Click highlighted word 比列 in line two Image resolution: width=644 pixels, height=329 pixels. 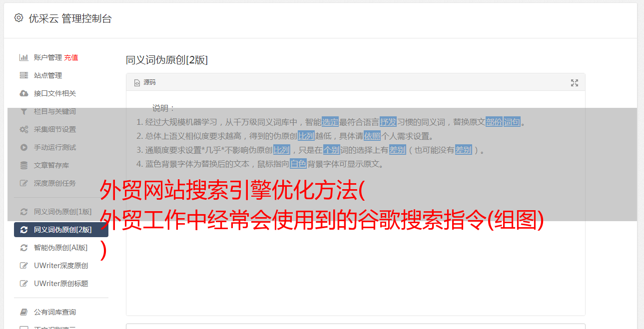coord(306,136)
